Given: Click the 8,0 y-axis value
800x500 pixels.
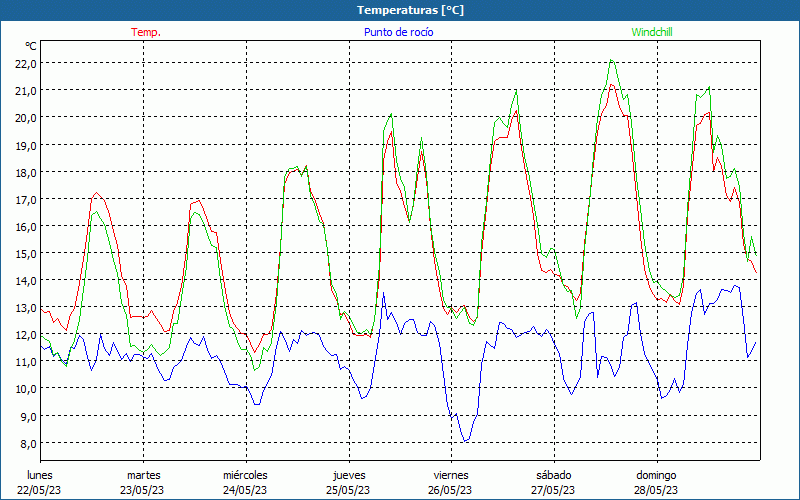Looking at the screenshot, I should click(x=28, y=443).
